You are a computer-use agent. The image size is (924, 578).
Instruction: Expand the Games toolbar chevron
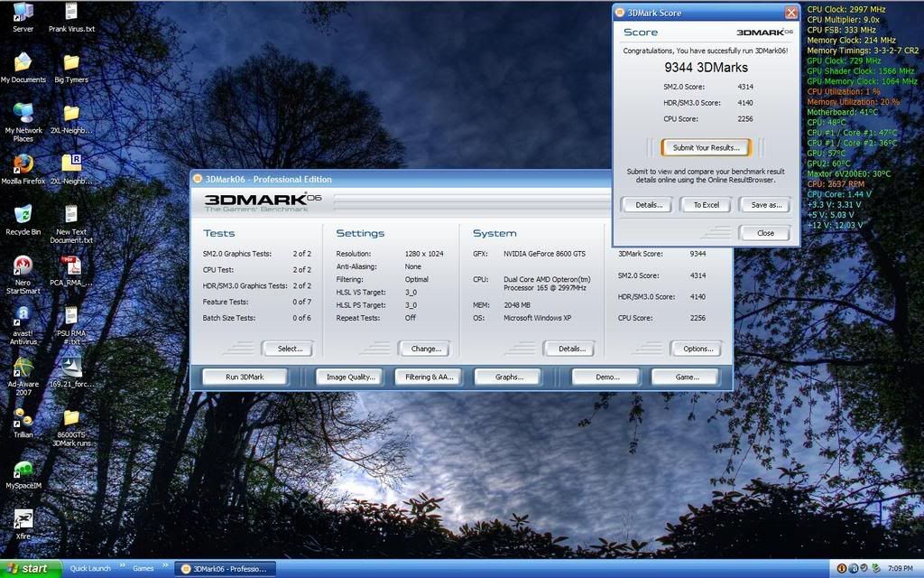[x=166, y=567]
